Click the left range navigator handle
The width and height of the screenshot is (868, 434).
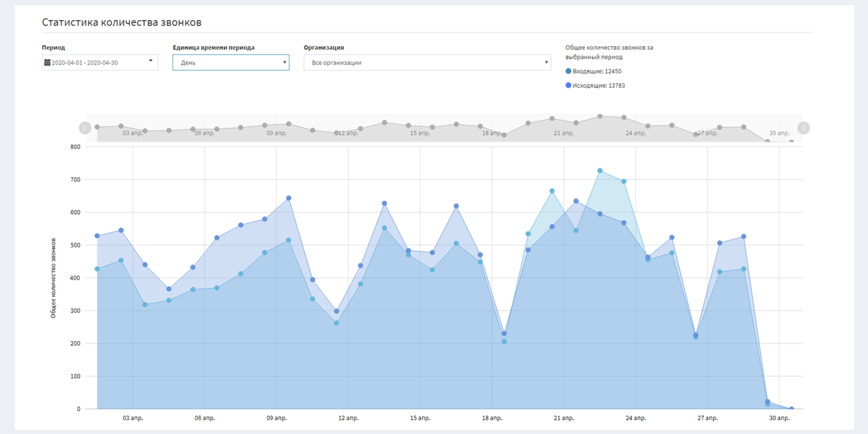pos(85,128)
